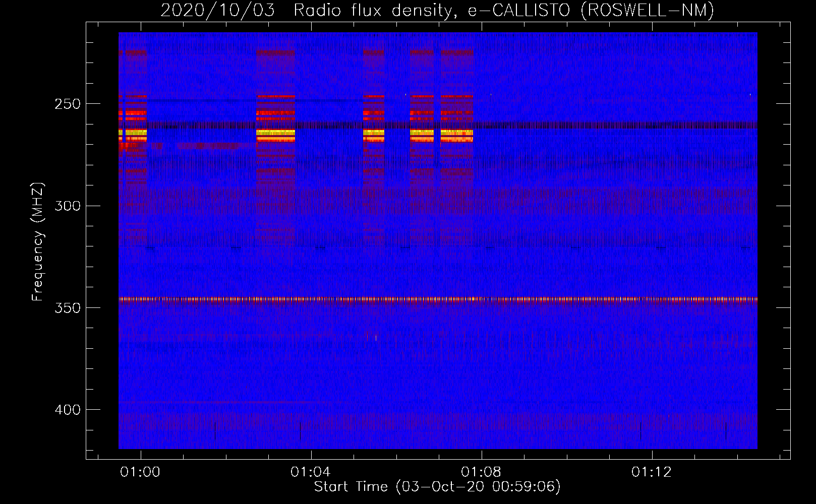The height and width of the screenshot is (504, 816).
Task: Select the 400 frequency tick label
Action: 68,410
